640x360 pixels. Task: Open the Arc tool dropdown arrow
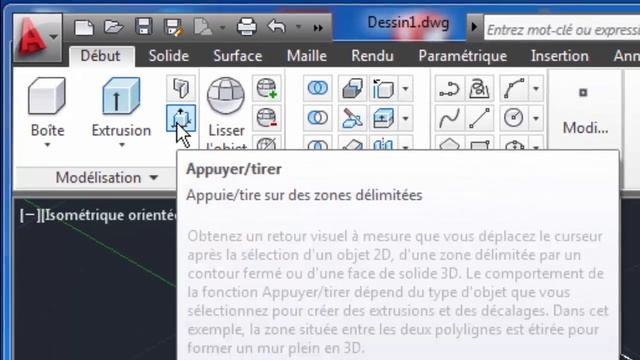(x=536, y=89)
